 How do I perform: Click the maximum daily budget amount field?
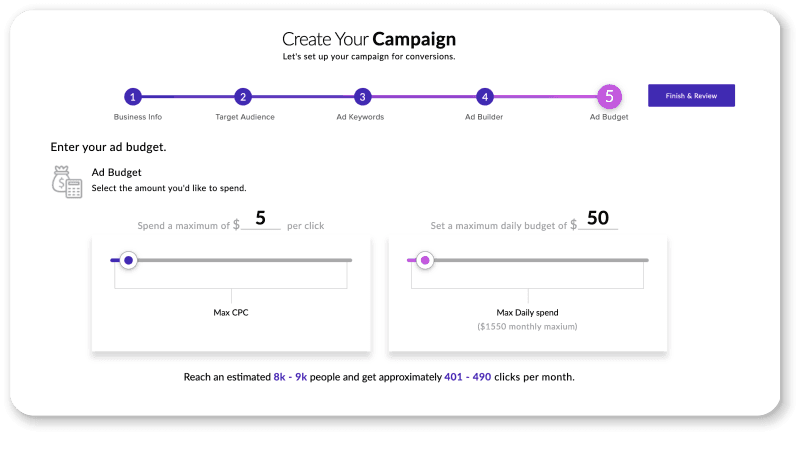(598, 221)
